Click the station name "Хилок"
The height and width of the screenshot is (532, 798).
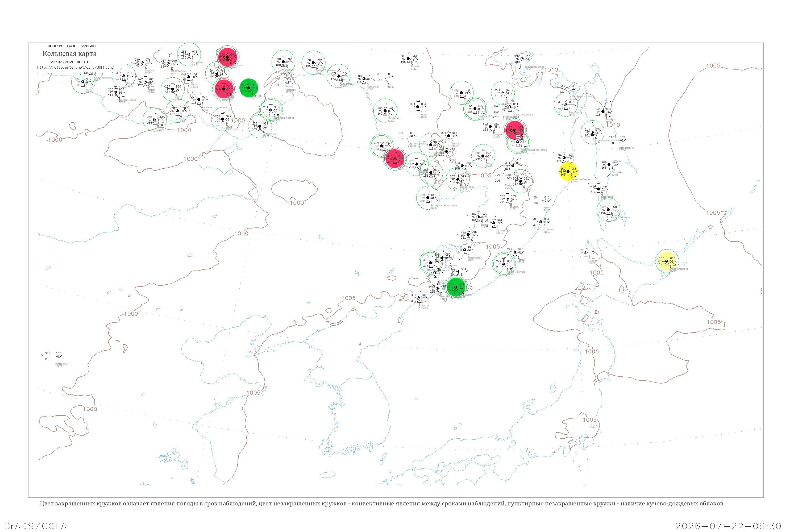[x=151, y=90]
